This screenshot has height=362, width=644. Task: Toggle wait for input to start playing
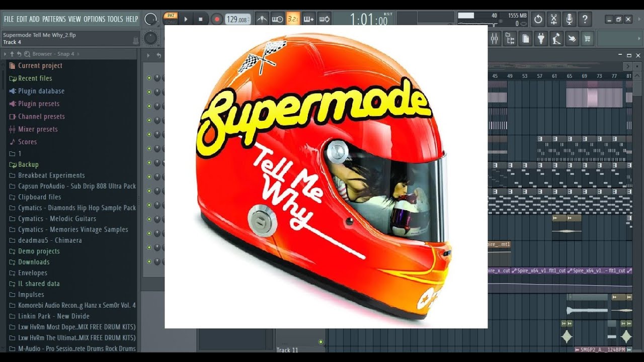(x=277, y=19)
